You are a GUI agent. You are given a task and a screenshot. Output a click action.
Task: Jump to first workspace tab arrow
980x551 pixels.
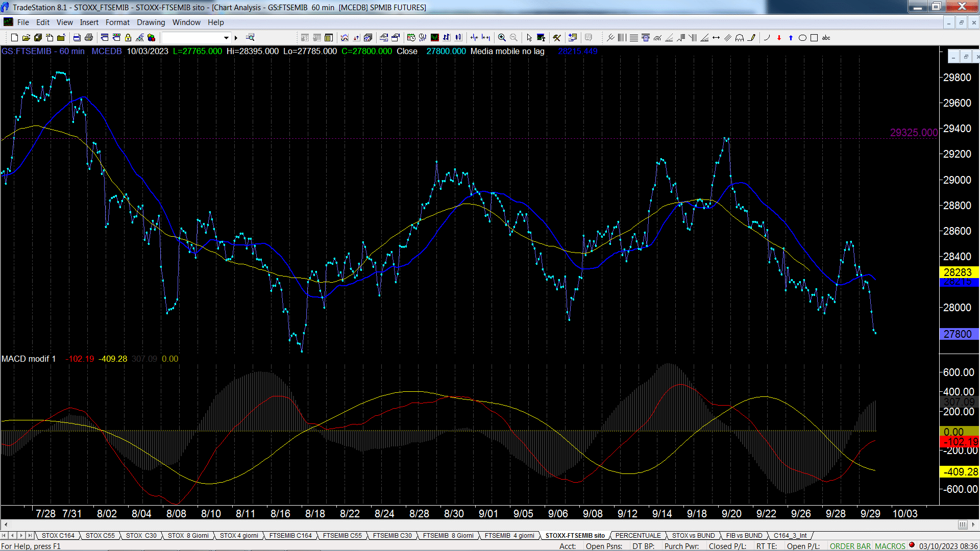tap(4, 535)
